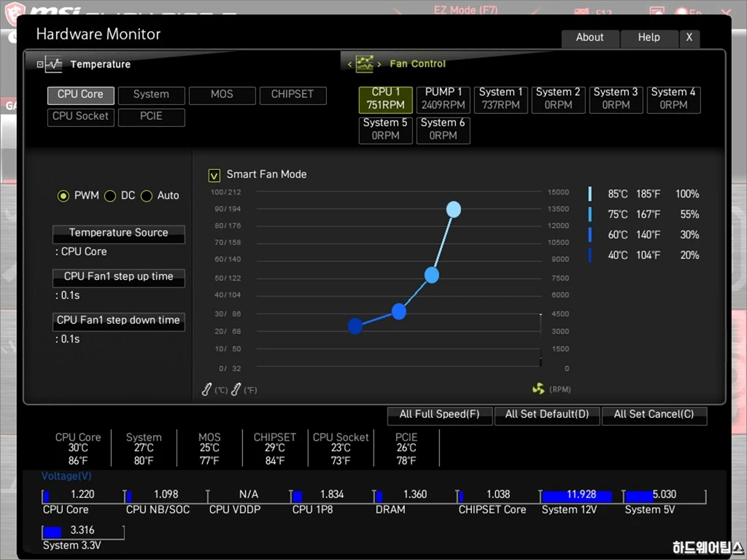
Task: Choose the CPU 1 fan at 751RPM
Action: pos(385,99)
